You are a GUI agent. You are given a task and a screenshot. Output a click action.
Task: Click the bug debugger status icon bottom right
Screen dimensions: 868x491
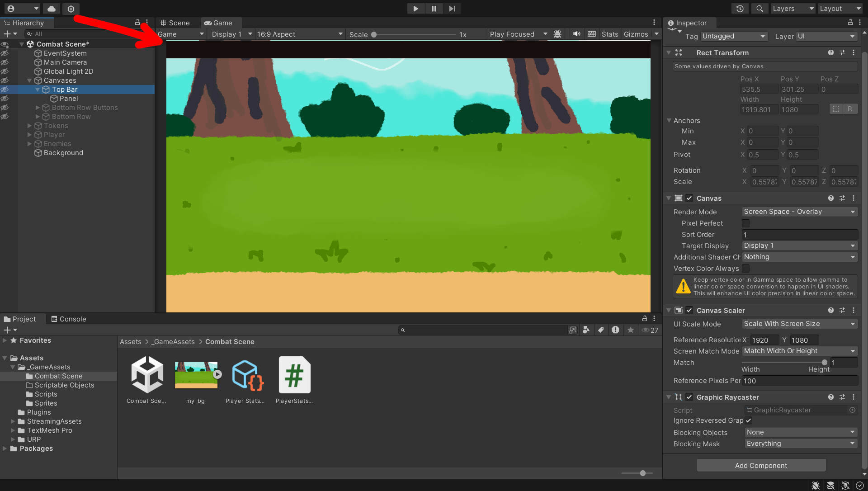pyautogui.click(x=815, y=485)
